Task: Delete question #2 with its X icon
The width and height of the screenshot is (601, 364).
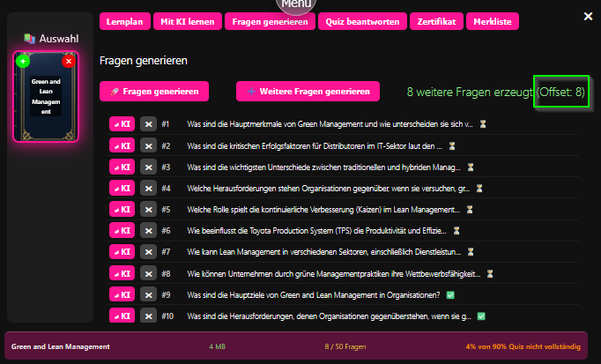Action: (x=148, y=145)
